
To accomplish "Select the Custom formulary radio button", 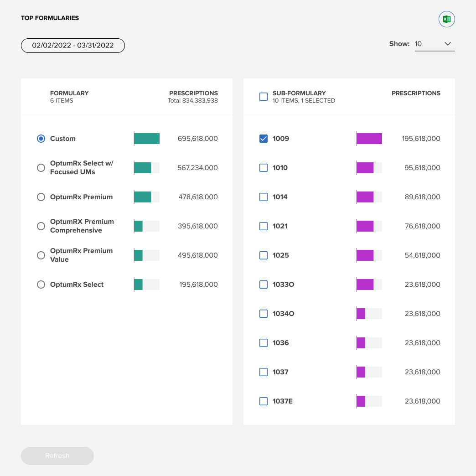I will click(x=41, y=139).
